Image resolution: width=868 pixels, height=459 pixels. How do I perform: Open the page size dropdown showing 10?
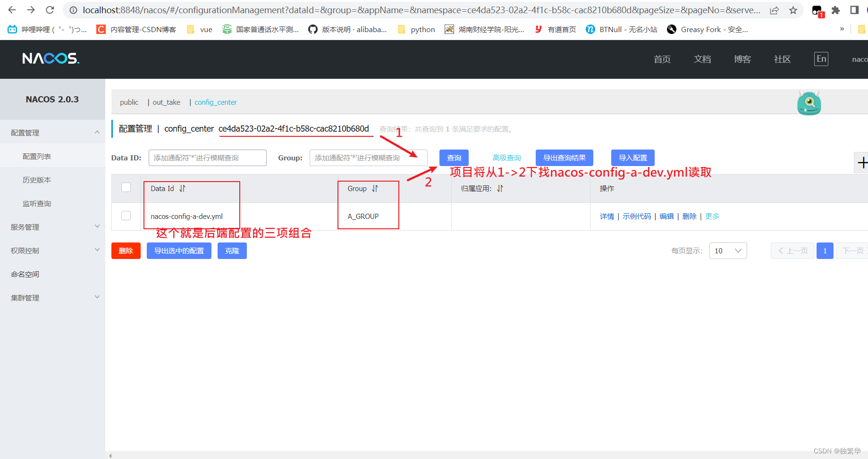tap(728, 250)
